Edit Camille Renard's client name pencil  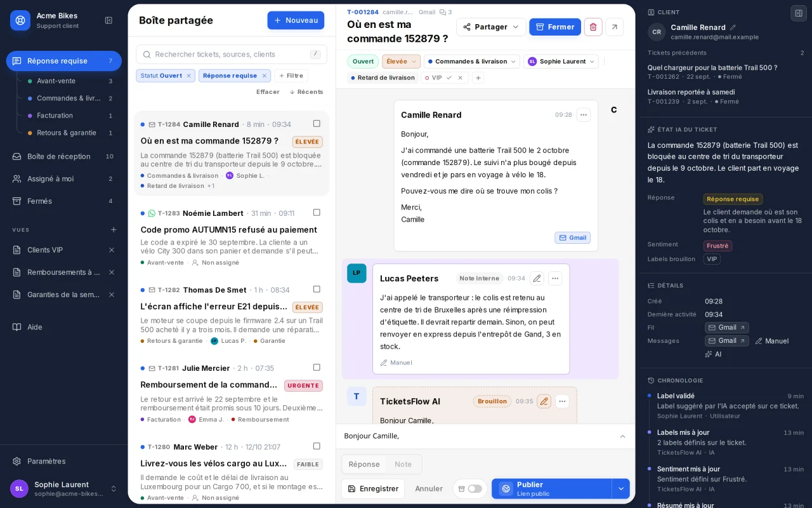pyautogui.click(x=733, y=27)
